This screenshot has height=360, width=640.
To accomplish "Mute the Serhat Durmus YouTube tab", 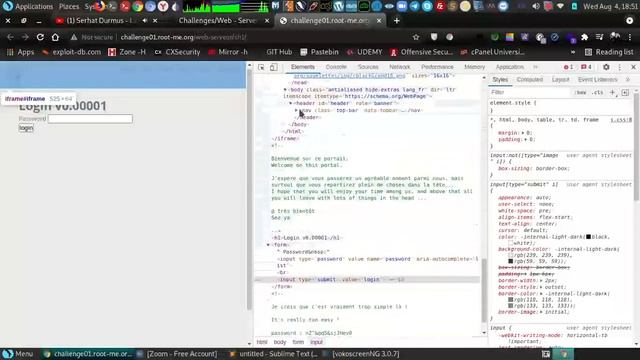I will click(144, 20).
